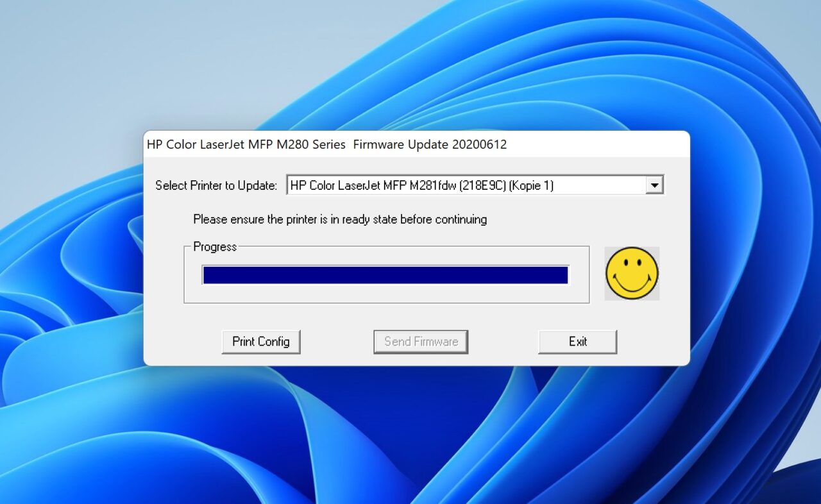
Task: Click the Print Config button
Action: [x=261, y=342]
